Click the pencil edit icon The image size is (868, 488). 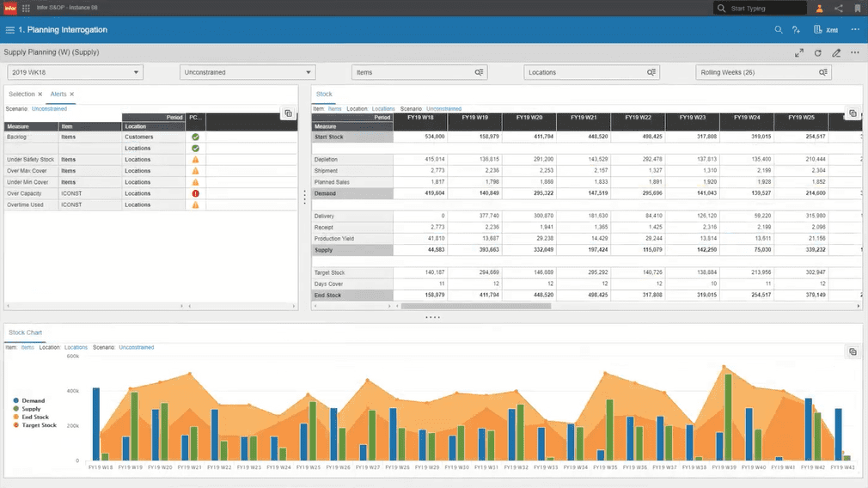(836, 53)
